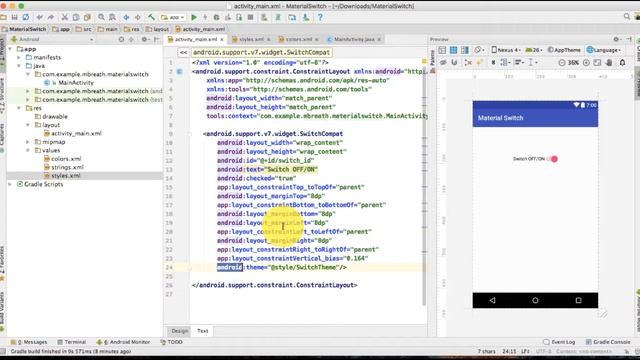This screenshot has height=360, width=640.
Task: Open the API 26 version dropdown
Action: 534,50
